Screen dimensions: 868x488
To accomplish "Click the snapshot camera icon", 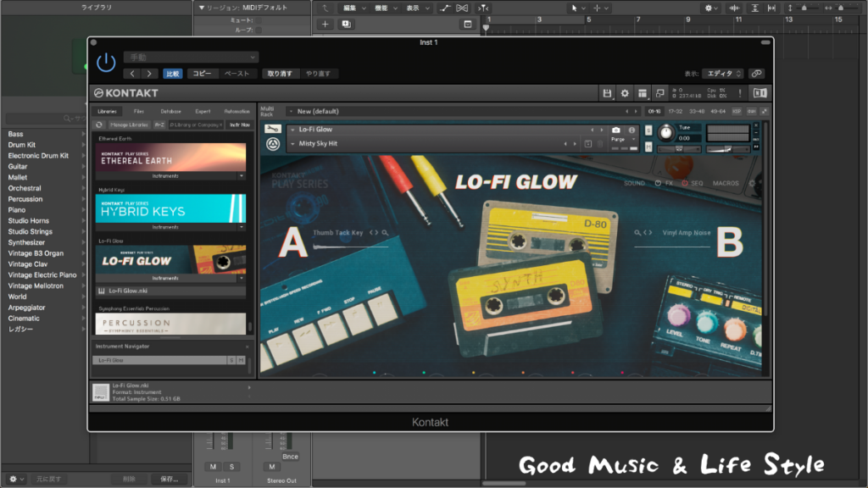I will tap(615, 130).
